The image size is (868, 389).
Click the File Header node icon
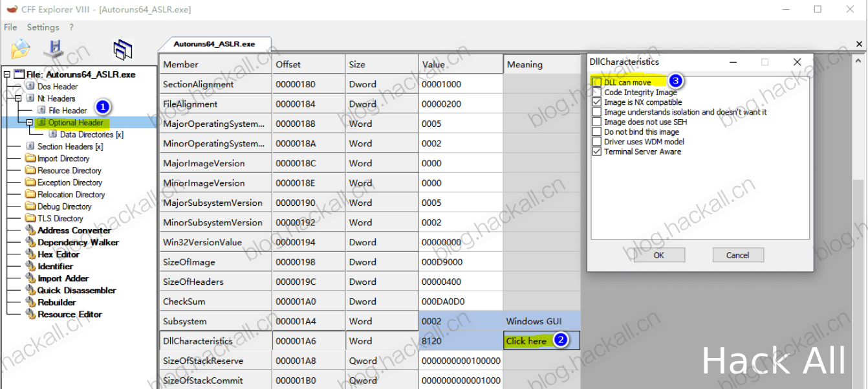pos(42,111)
